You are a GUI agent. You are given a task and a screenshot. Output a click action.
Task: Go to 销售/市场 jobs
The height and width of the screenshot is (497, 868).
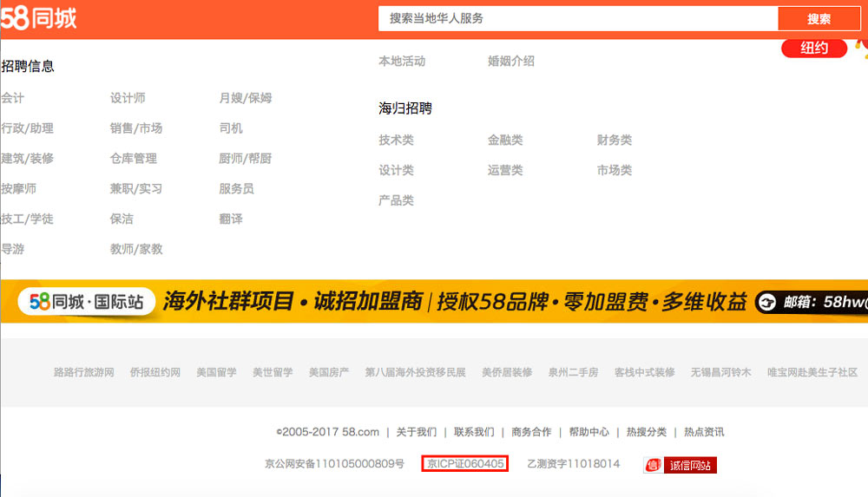(136, 128)
